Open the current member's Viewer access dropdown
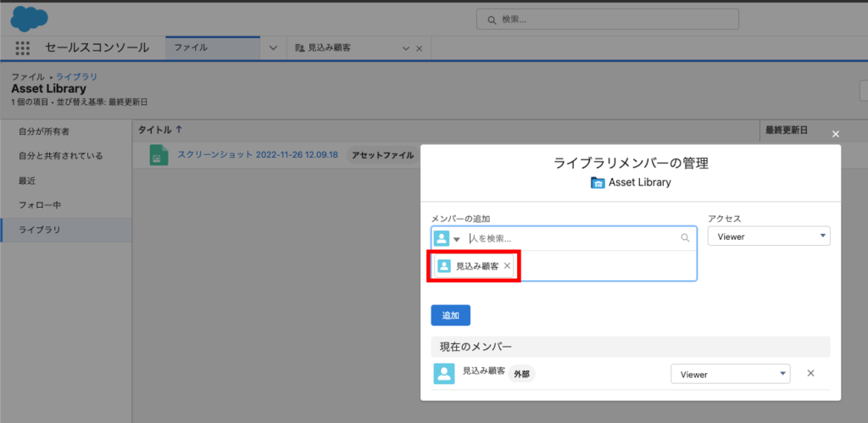Image resolution: width=868 pixels, height=423 pixels. pyautogui.click(x=730, y=374)
